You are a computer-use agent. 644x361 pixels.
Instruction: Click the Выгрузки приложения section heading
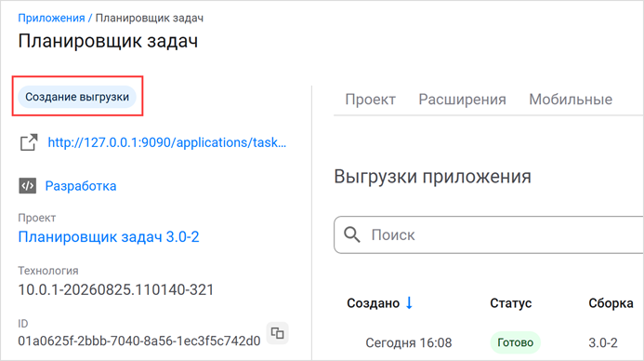click(x=432, y=177)
